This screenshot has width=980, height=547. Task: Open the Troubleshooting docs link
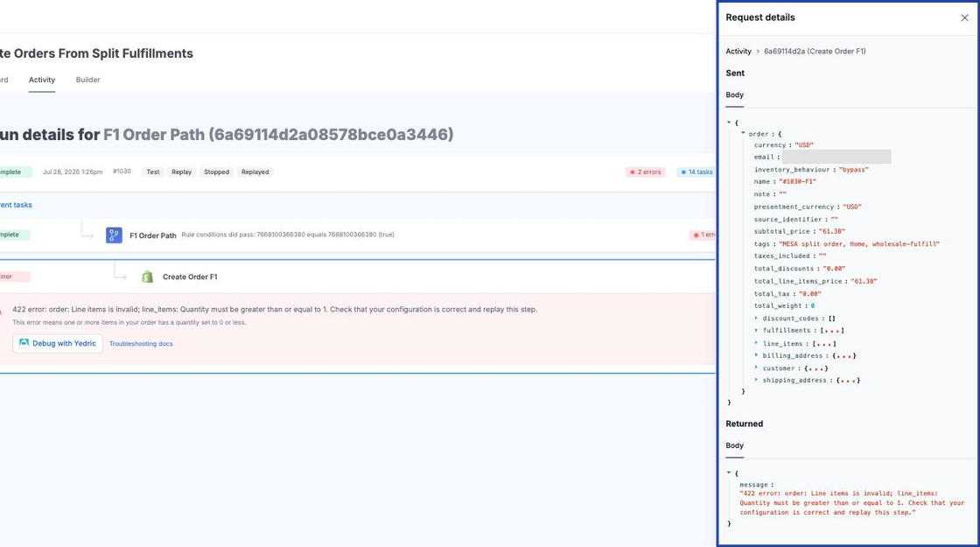(141, 344)
